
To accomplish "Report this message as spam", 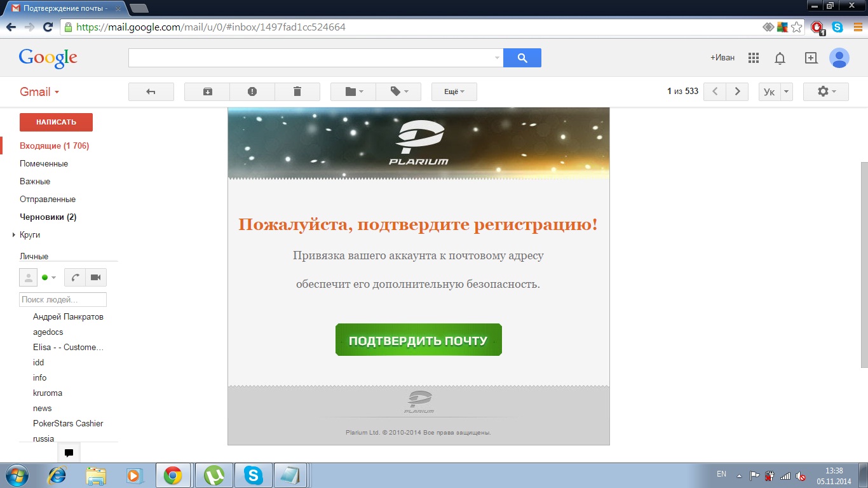I will [x=252, y=91].
